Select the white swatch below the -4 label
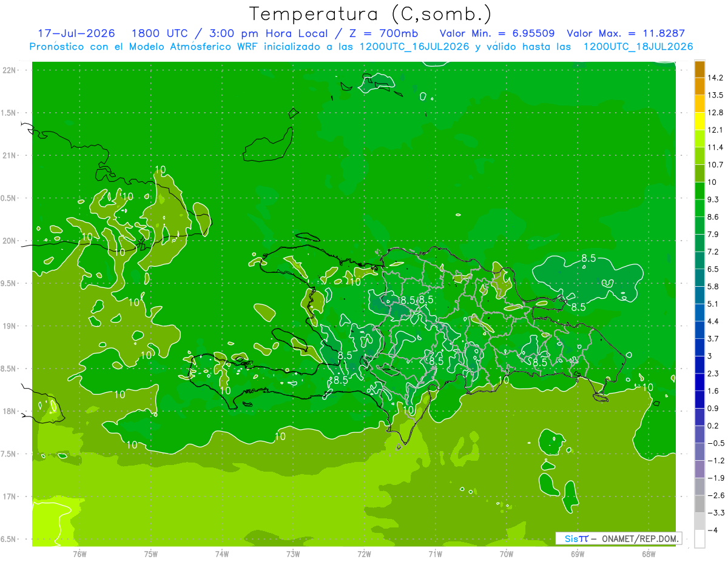 coord(699,539)
